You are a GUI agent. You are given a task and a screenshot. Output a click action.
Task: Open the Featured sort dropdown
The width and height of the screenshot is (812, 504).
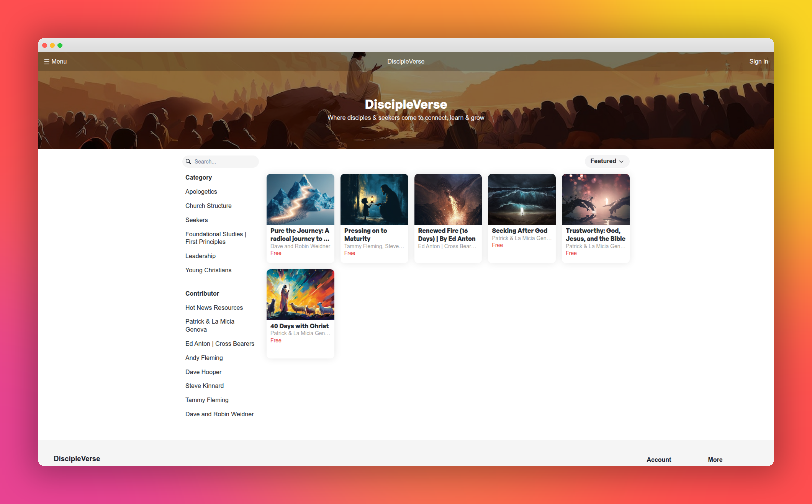point(607,161)
